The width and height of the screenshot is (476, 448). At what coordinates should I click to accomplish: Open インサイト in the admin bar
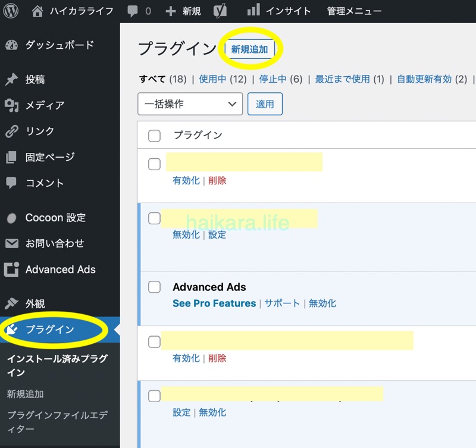[289, 11]
